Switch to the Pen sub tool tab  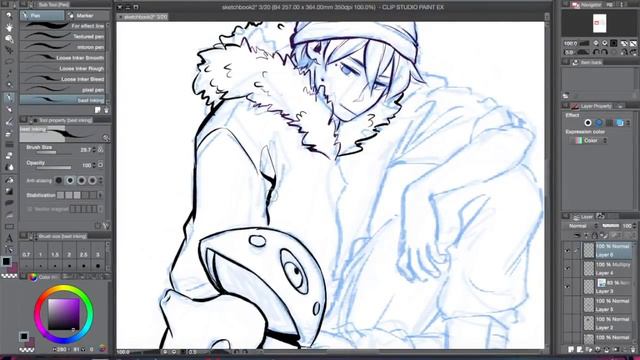(x=42, y=16)
